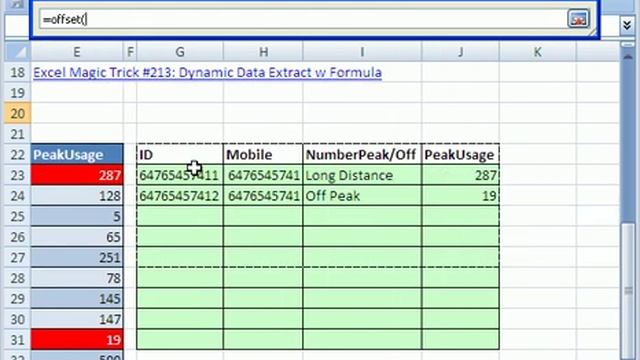Click cell containing 5 in column E
This screenshot has width=640, height=360.
(x=77, y=216)
